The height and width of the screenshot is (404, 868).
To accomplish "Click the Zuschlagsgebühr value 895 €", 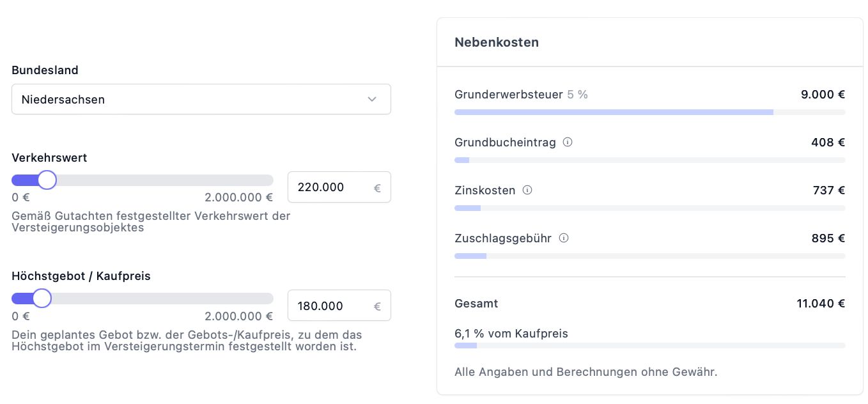I will [x=828, y=238].
